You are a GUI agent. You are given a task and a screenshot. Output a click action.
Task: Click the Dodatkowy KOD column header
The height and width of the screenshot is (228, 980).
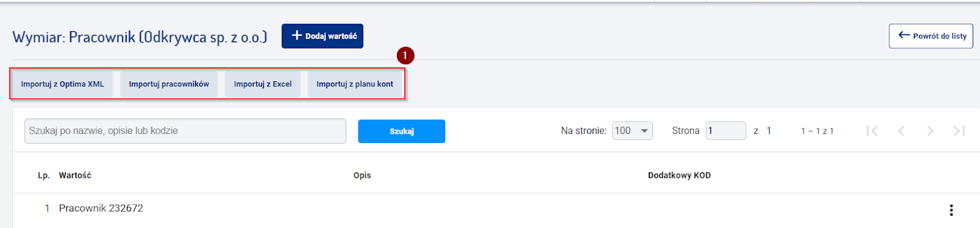tap(679, 175)
